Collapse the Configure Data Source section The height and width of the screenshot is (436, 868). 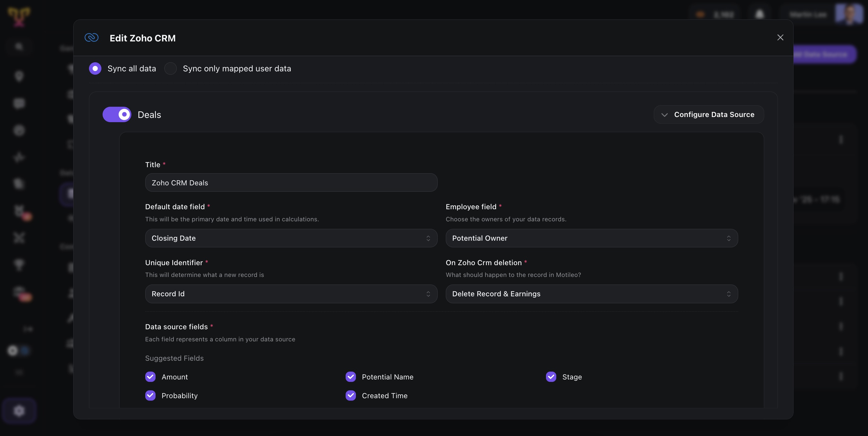(708, 115)
